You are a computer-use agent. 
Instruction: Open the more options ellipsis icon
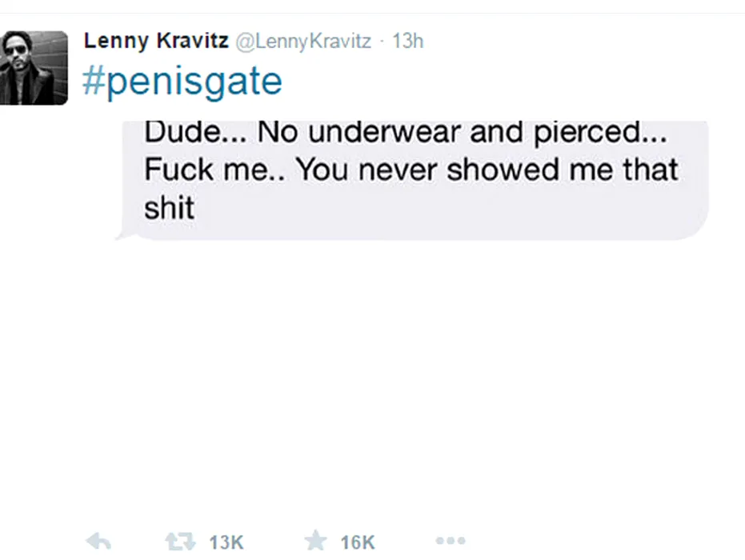tap(451, 541)
